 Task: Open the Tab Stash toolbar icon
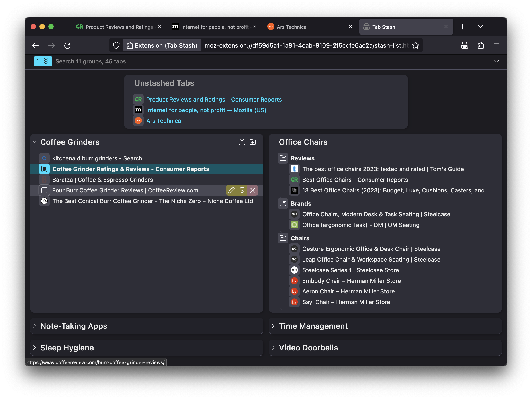tap(464, 45)
